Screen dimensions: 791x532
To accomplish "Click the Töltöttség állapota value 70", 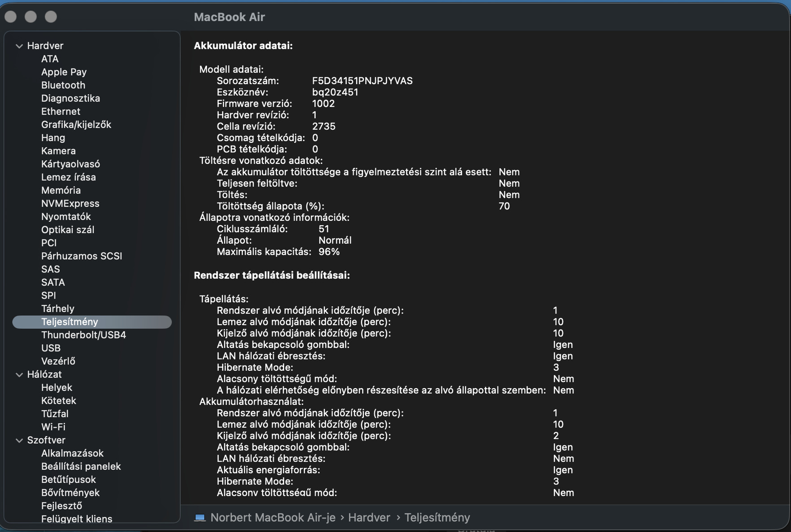I will coord(504,206).
